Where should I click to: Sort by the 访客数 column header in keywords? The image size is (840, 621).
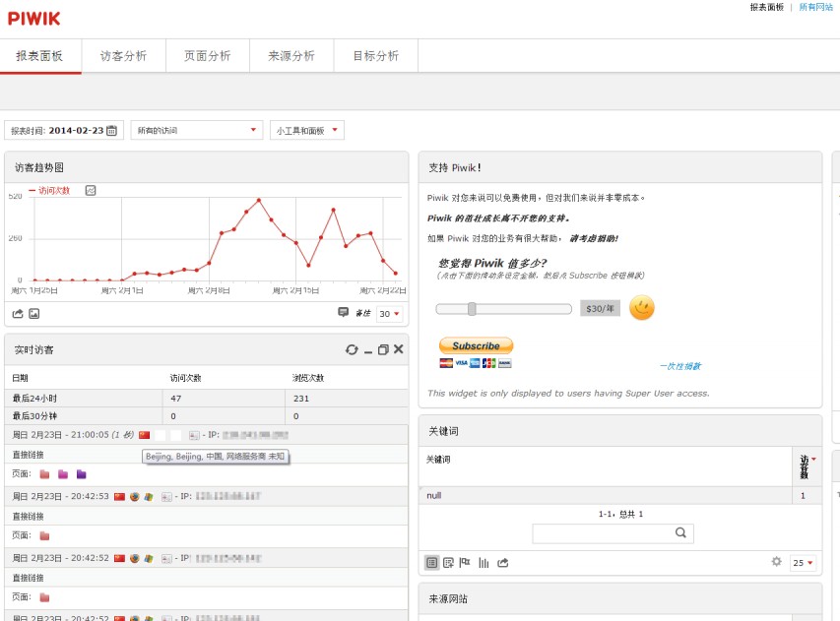(807, 466)
